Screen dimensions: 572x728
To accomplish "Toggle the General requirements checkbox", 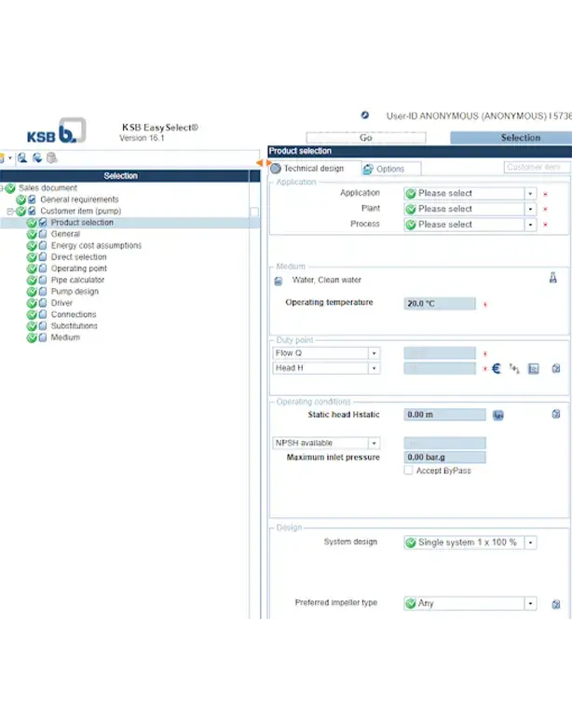I will (x=32, y=199).
